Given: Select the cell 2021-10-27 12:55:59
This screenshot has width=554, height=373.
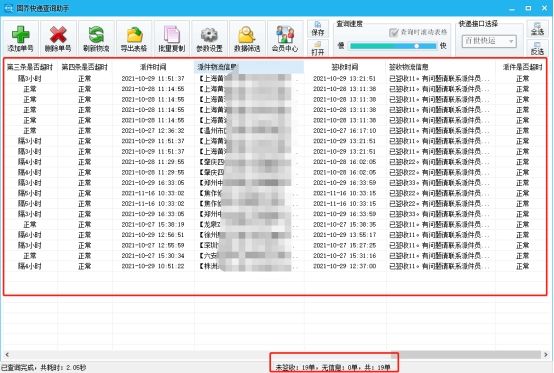Looking at the screenshot, I should click(x=153, y=245).
